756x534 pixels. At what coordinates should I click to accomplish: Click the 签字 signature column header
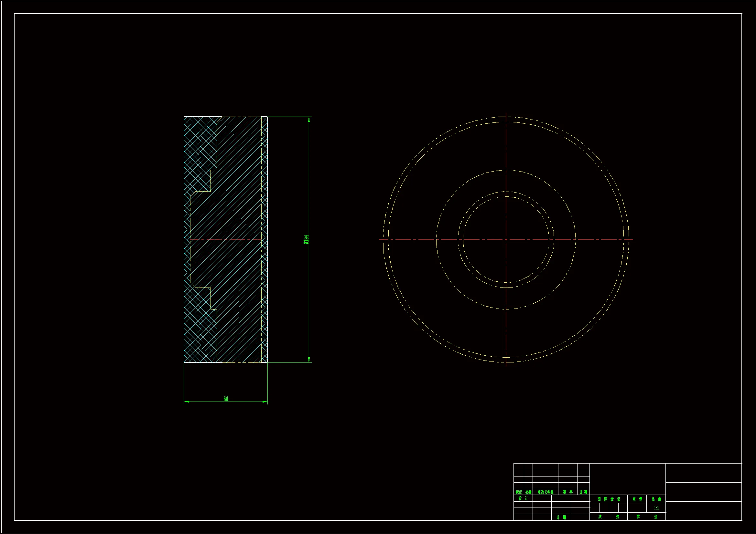coord(568,492)
